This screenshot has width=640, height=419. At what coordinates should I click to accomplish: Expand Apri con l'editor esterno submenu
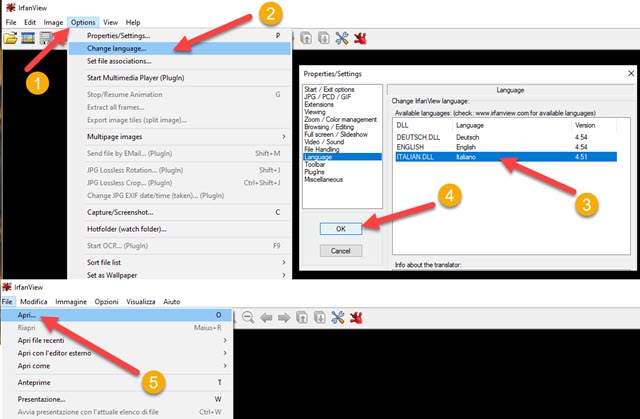[117, 353]
